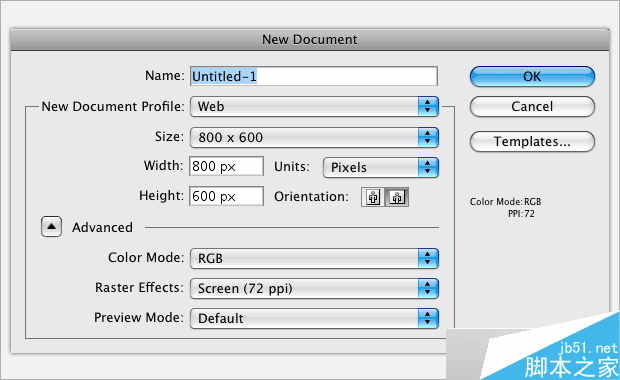
Task: Open the Size 800 x 600 dropdown
Action: tap(314, 137)
